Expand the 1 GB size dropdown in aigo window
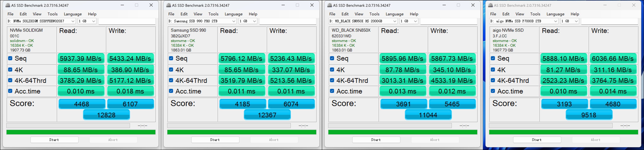The image size is (644, 150). [x=570, y=21]
